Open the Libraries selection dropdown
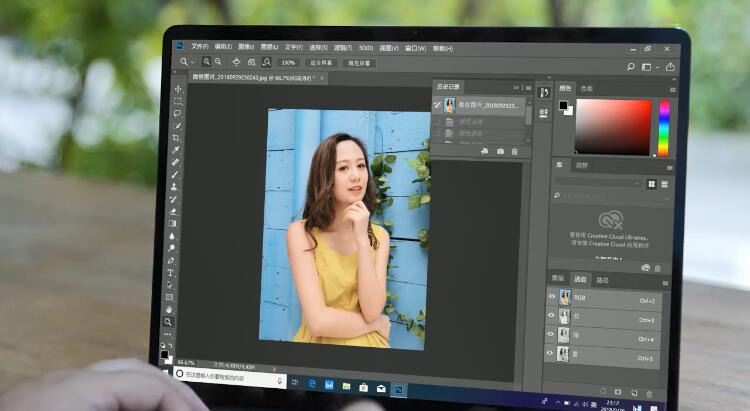The image size is (750, 411). tap(598, 183)
